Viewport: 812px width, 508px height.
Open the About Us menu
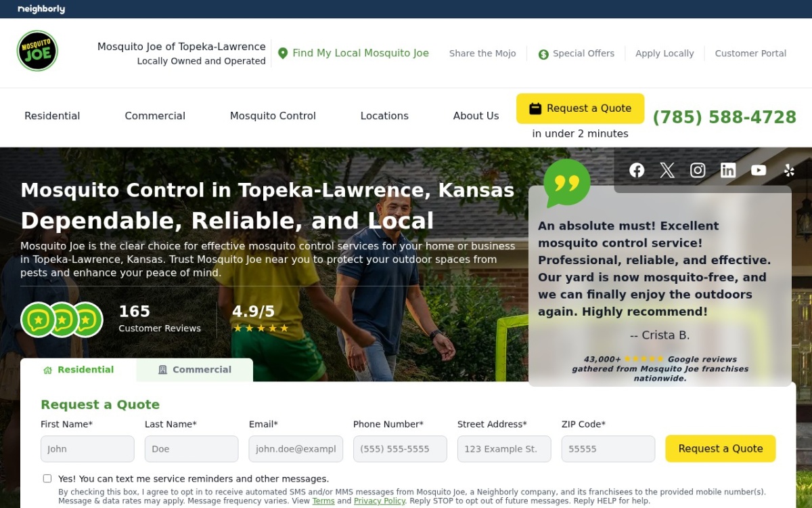476,116
